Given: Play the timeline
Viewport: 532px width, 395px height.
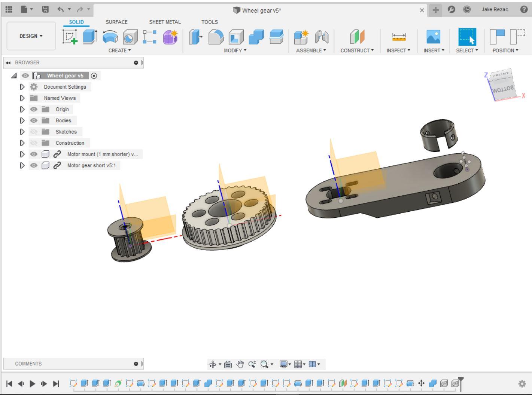Looking at the screenshot, I should pyautogui.click(x=33, y=383).
